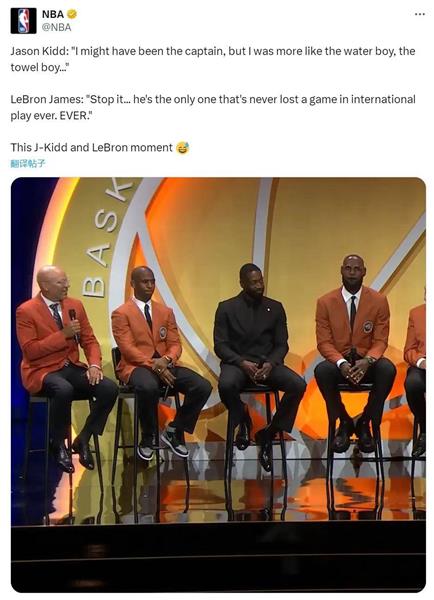Click the handheld microphone in the video

coord(73,323)
